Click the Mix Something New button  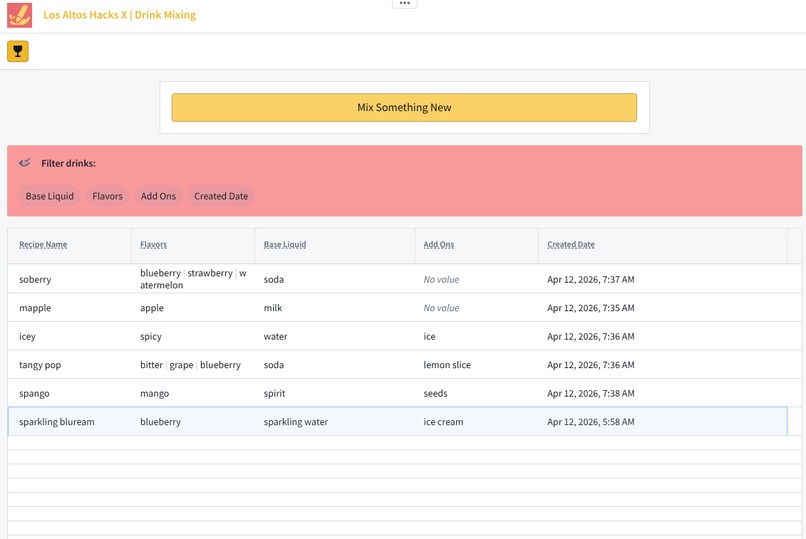pyautogui.click(x=404, y=107)
